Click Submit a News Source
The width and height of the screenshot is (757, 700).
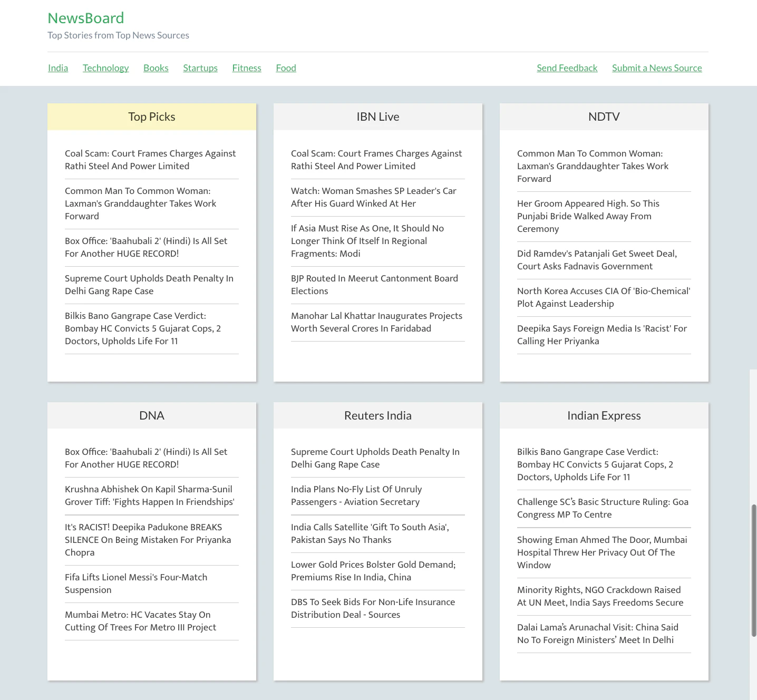[656, 67]
